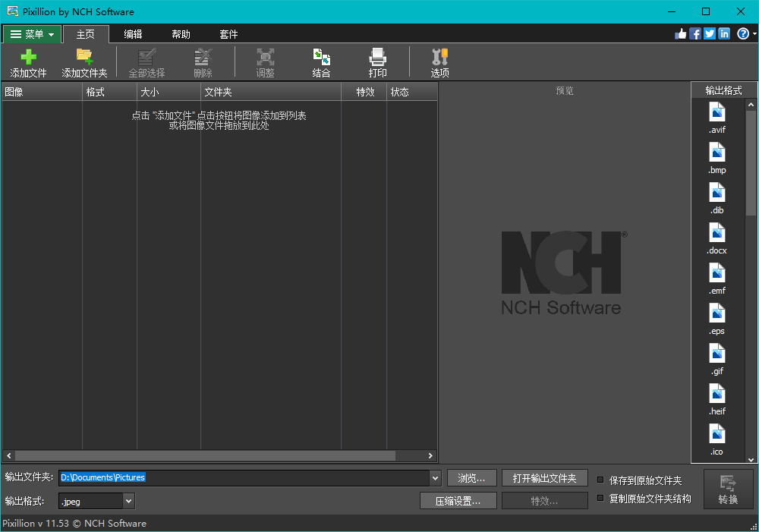Enable 复制原始文件夹结构 checkbox
Viewport: 759px width, 532px height.
pos(600,498)
